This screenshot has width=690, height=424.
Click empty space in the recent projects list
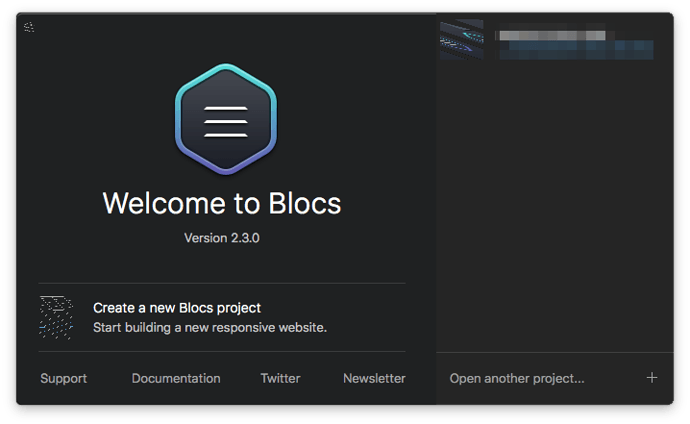click(553, 200)
